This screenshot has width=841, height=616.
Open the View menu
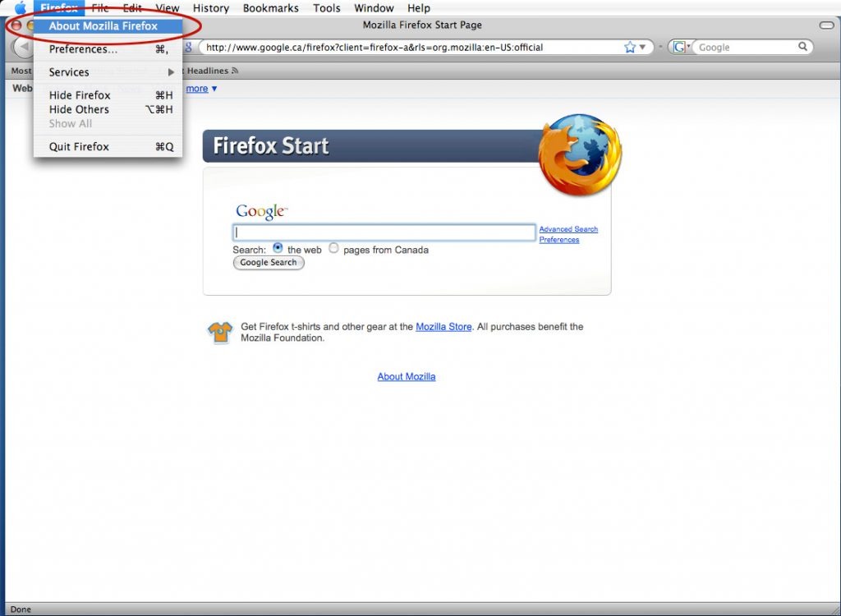pos(168,8)
